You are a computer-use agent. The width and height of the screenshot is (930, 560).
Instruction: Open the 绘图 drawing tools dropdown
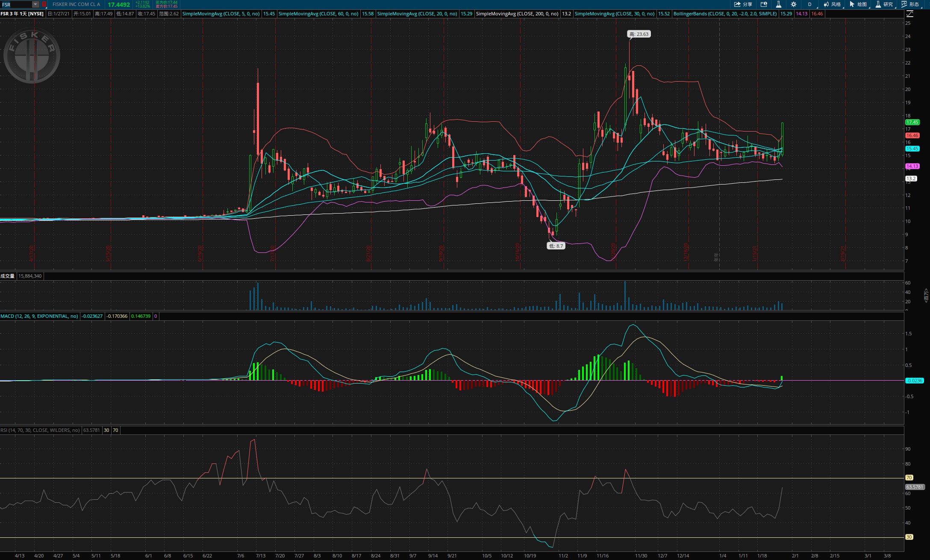tap(858, 4)
